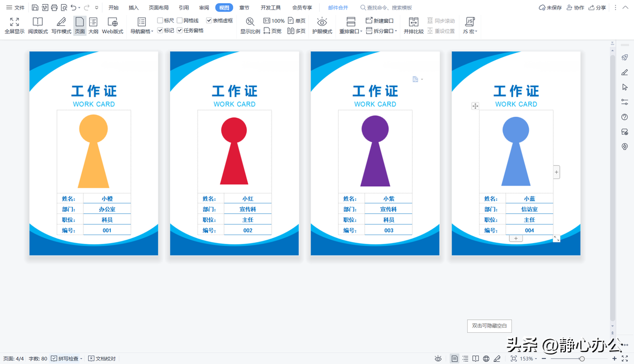Set zoom to 100%

click(274, 21)
